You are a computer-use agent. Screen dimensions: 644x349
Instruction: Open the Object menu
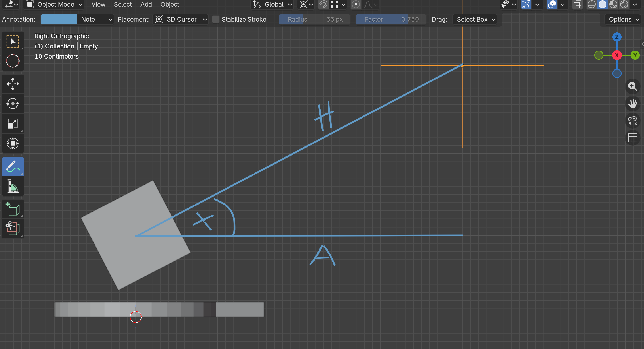[x=170, y=5]
